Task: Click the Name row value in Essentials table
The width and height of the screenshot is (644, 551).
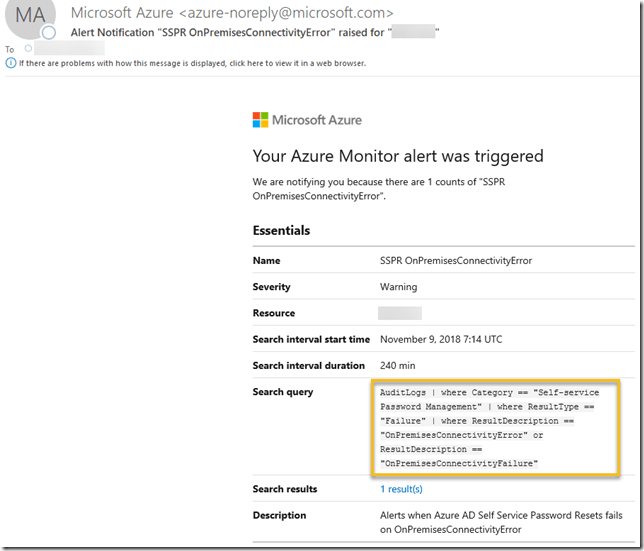Action: (x=455, y=261)
